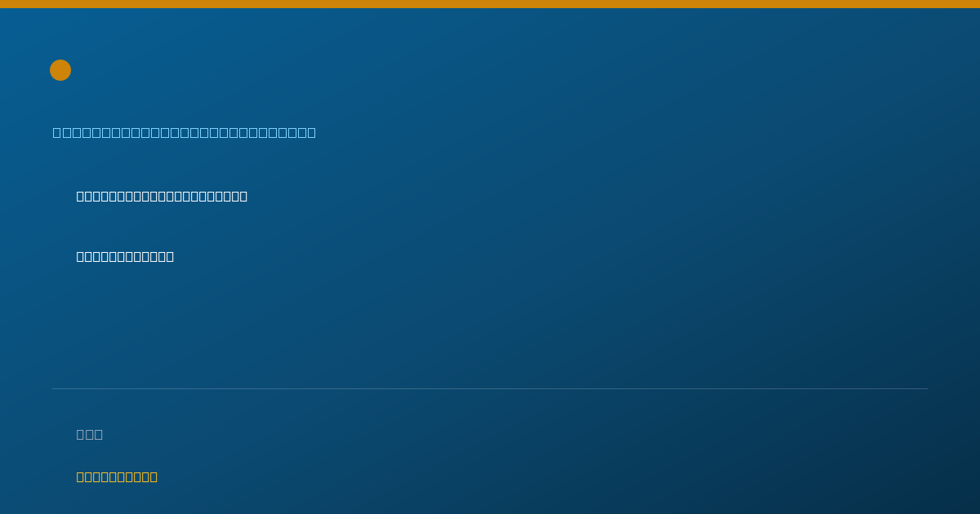The image size is (980, 514).
Task: Click the thin horizontal divider line
Action: pos(490,388)
